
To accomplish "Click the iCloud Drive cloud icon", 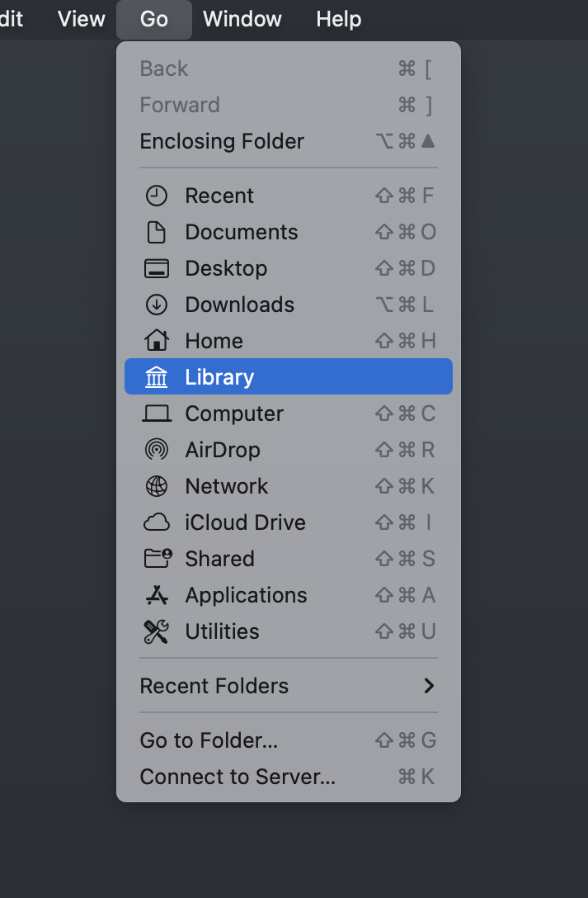I will coord(156,522).
